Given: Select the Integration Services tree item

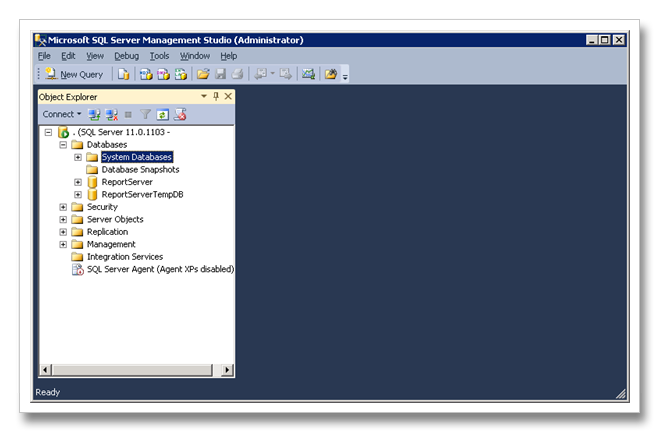Looking at the screenshot, I should [x=125, y=257].
